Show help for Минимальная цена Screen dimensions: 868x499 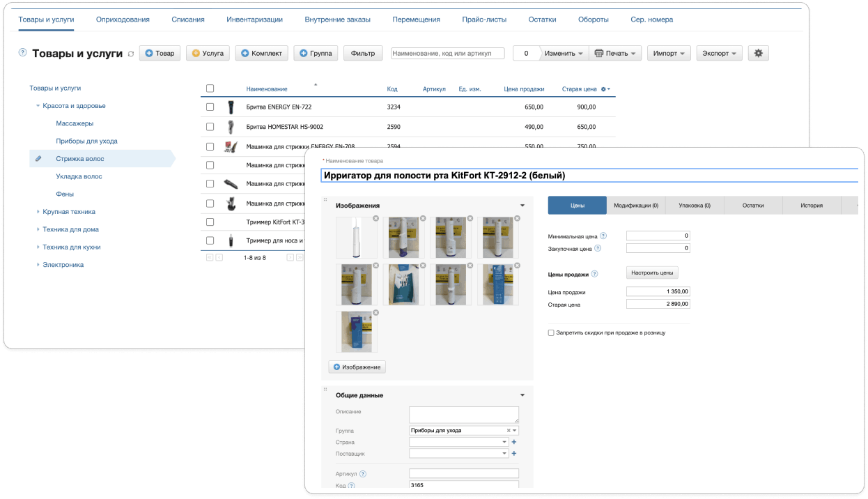click(x=603, y=236)
